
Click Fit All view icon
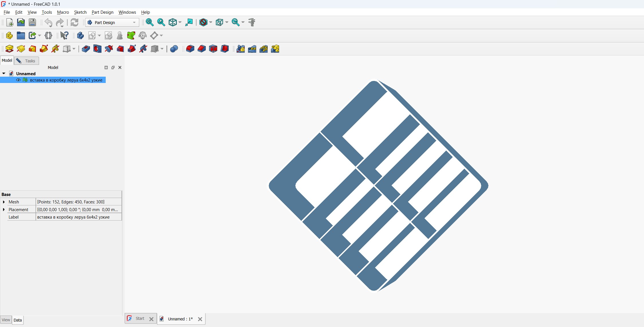click(150, 22)
